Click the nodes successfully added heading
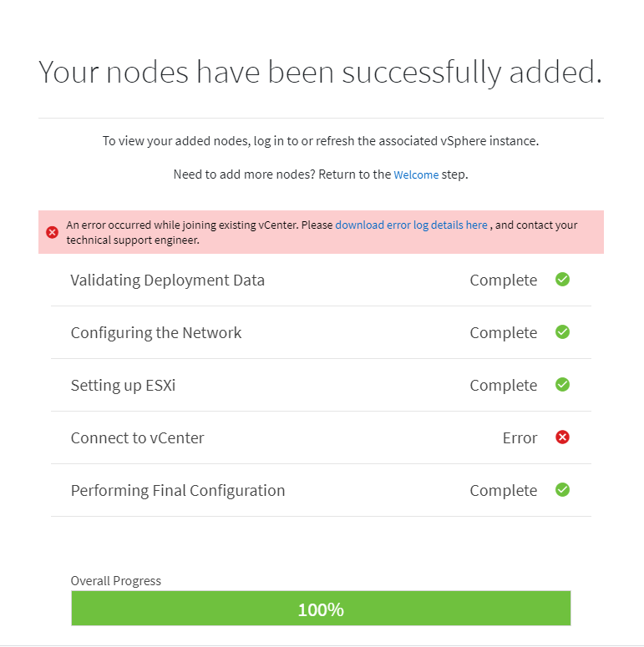This screenshot has height=647, width=644. point(321,73)
